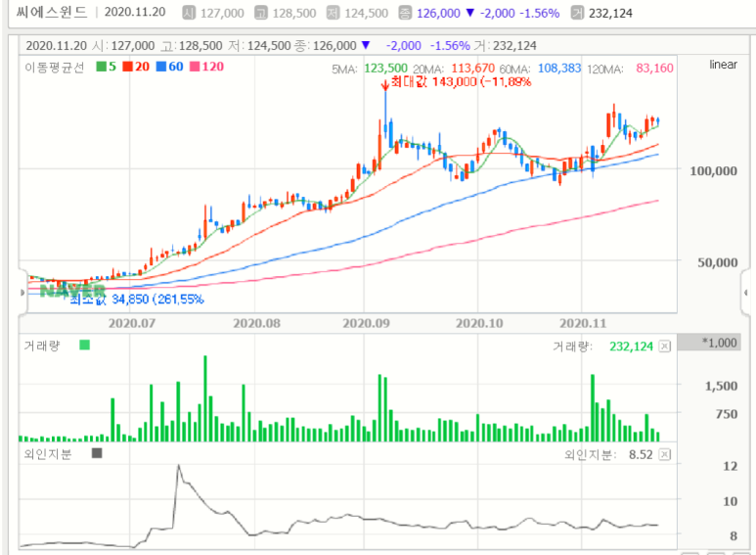Click the 50,000 price axis label
Screen dimensions: 756x555
click(x=717, y=262)
